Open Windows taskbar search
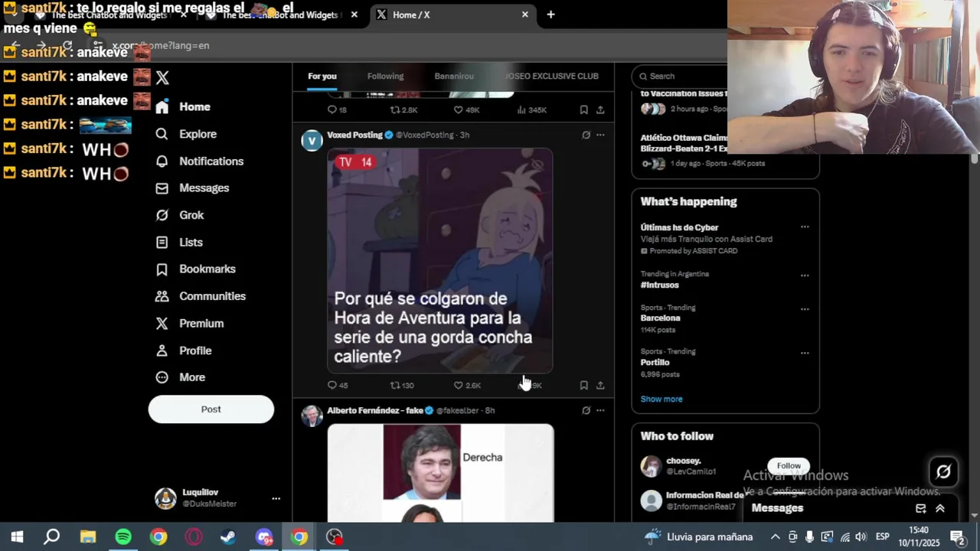980x551 pixels. [51, 537]
